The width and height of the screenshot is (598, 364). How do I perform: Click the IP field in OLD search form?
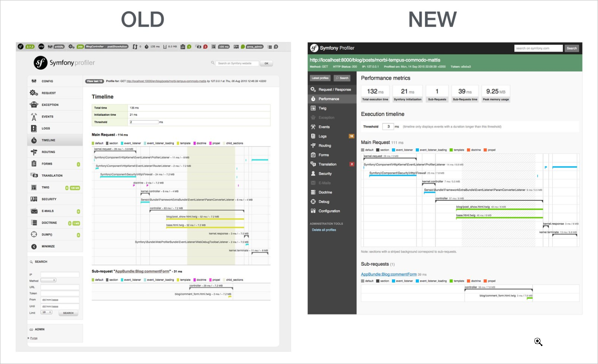60,274
